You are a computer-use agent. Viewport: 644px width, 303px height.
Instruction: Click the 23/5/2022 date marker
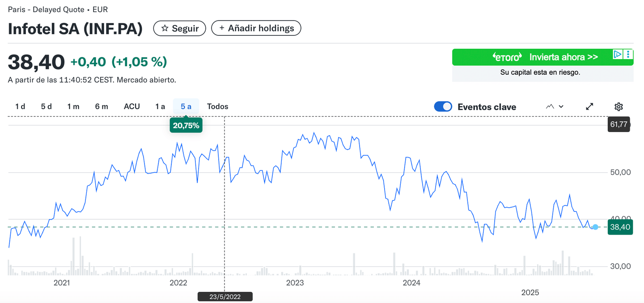point(225,296)
